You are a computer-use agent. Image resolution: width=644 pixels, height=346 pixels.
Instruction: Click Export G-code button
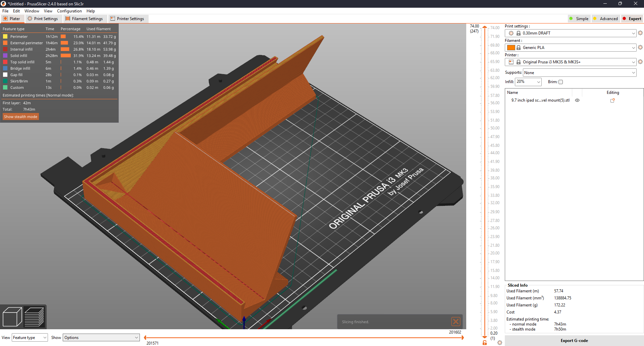tap(574, 341)
